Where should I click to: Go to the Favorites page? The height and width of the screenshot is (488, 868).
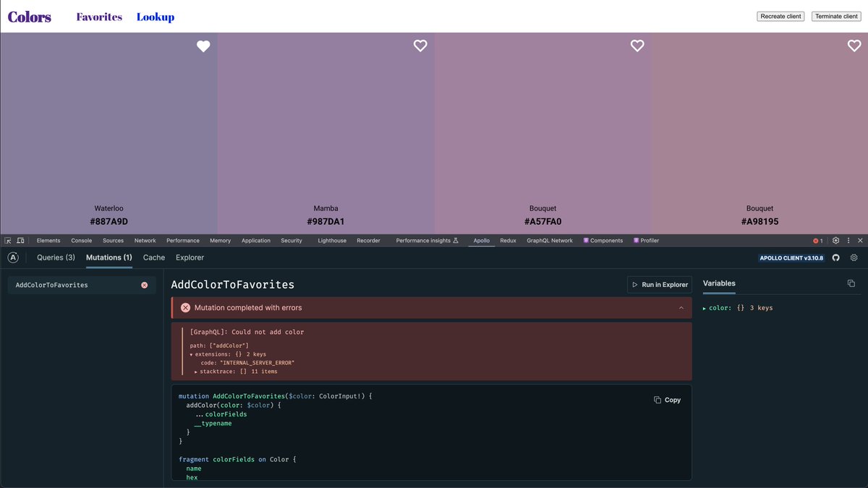click(99, 17)
